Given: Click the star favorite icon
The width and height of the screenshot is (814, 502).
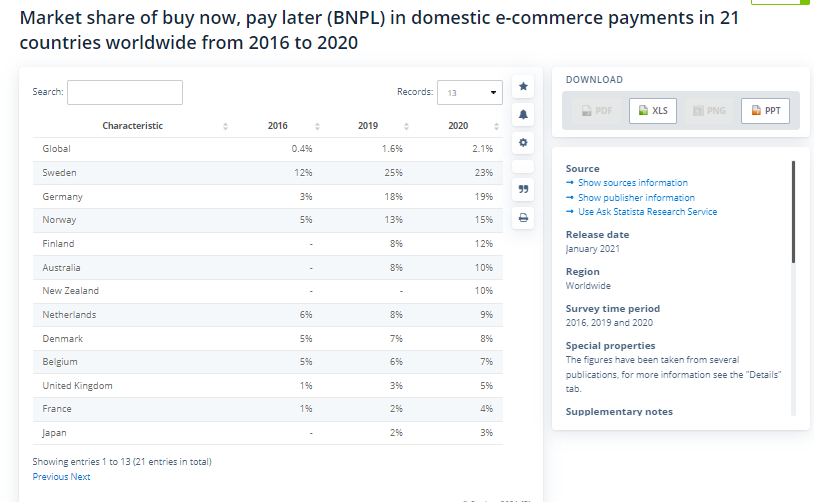Looking at the screenshot, I should 523,87.
